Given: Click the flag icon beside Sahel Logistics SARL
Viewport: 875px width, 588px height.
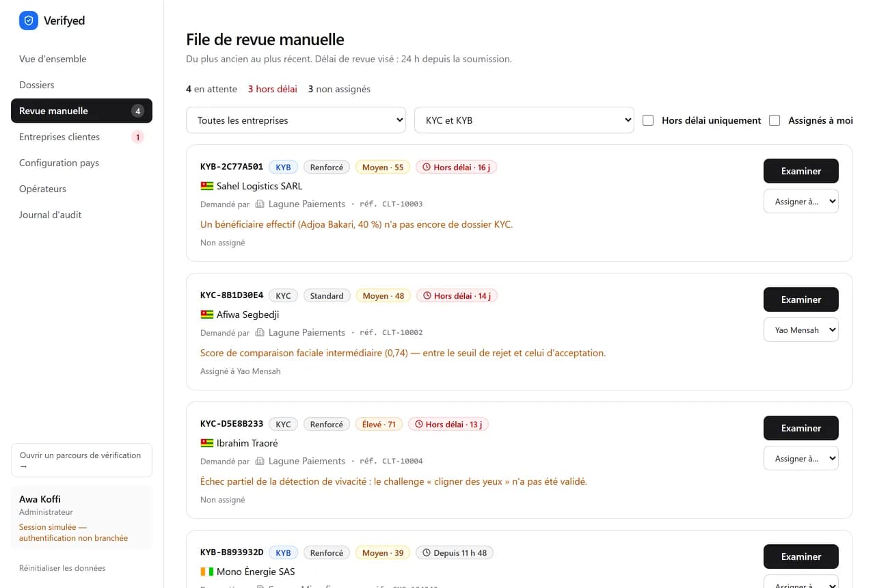Looking at the screenshot, I should pyautogui.click(x=206, y=186).
